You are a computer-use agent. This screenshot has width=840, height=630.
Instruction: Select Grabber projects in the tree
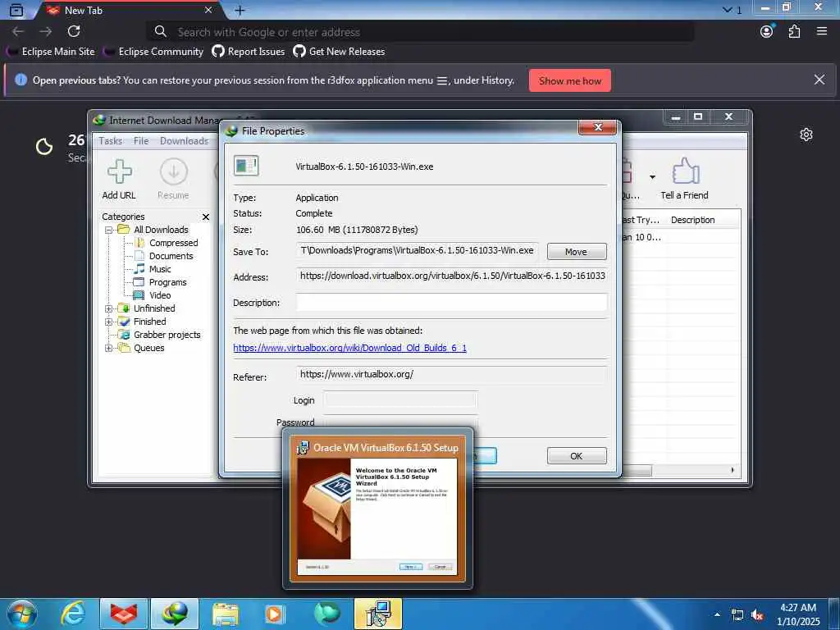[167, 335]
